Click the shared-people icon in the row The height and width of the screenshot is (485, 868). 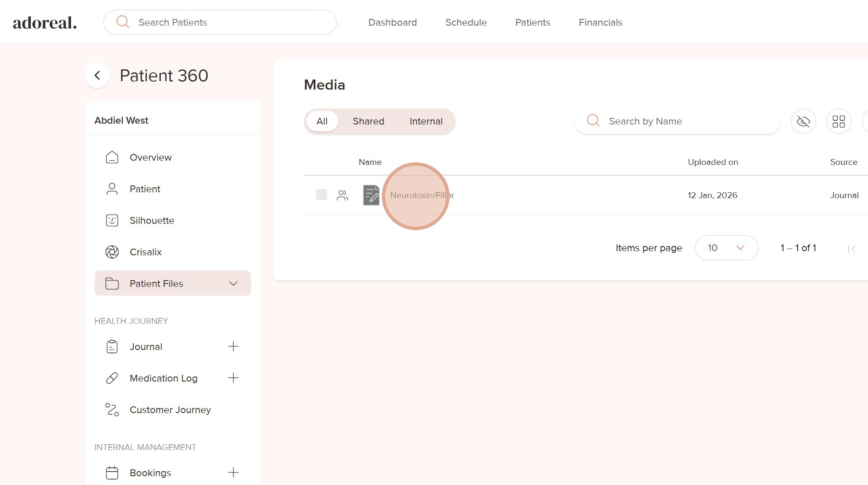point(342,195)
